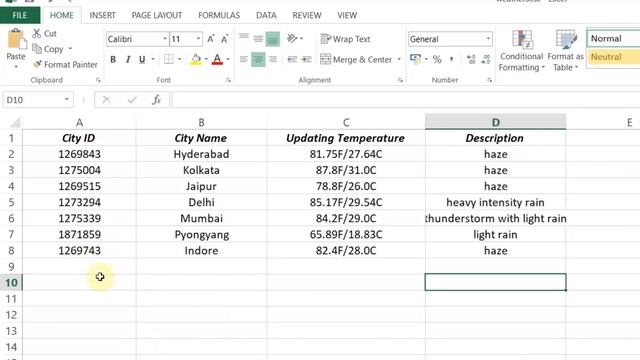640x360 pixels.
Task: Bottom align cell contents
Action: (273, 40)
